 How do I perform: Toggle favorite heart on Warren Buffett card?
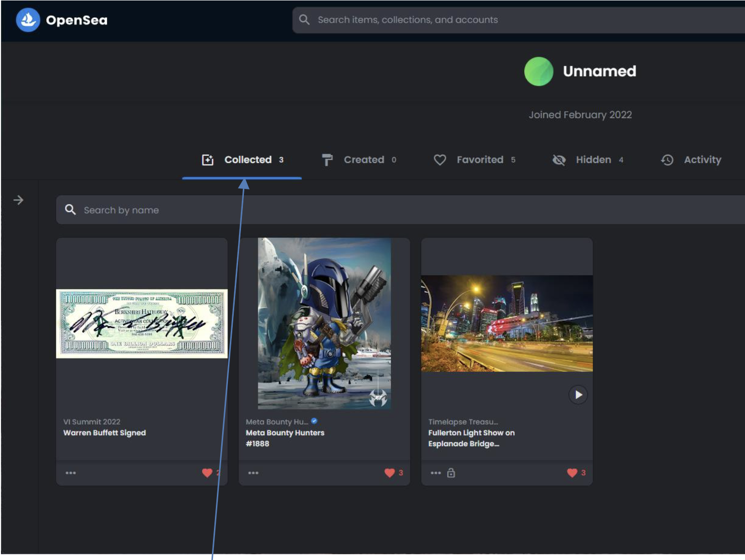(207, 473)
